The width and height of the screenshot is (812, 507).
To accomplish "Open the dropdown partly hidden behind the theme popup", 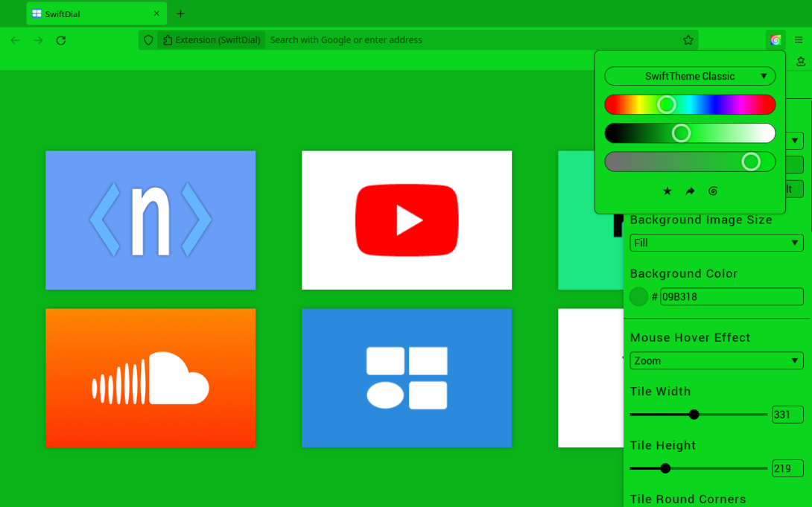I will pyautogui.click(x=794, y=140).
